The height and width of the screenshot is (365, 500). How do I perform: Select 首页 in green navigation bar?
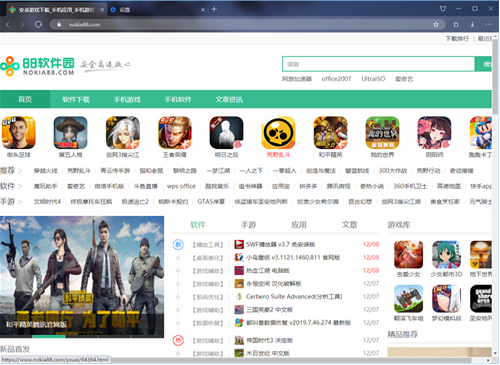pyautogui.click(x=25, y=99)
